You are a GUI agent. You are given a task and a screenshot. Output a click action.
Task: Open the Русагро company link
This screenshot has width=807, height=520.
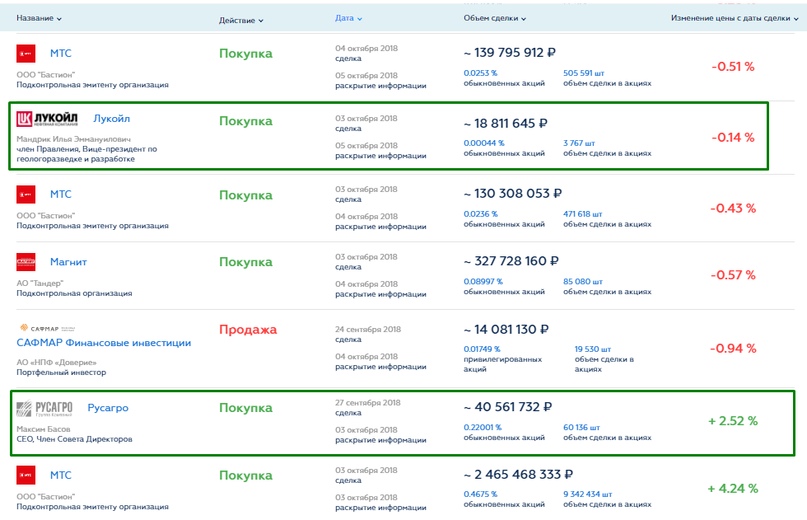coord(108,408)
